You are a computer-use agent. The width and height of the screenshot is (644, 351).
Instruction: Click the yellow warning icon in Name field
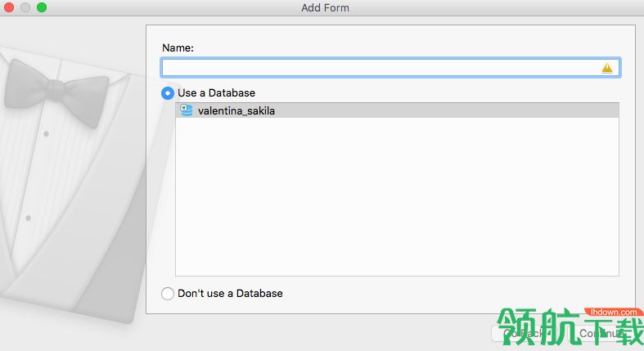coord(606,68)
